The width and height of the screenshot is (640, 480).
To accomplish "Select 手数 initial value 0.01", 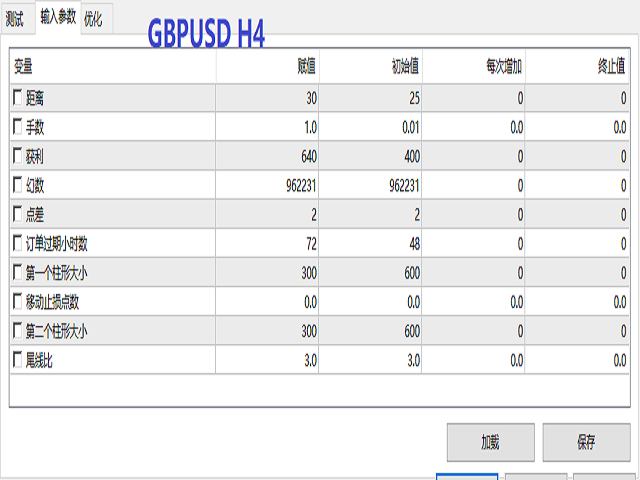I will click(371, 127).
